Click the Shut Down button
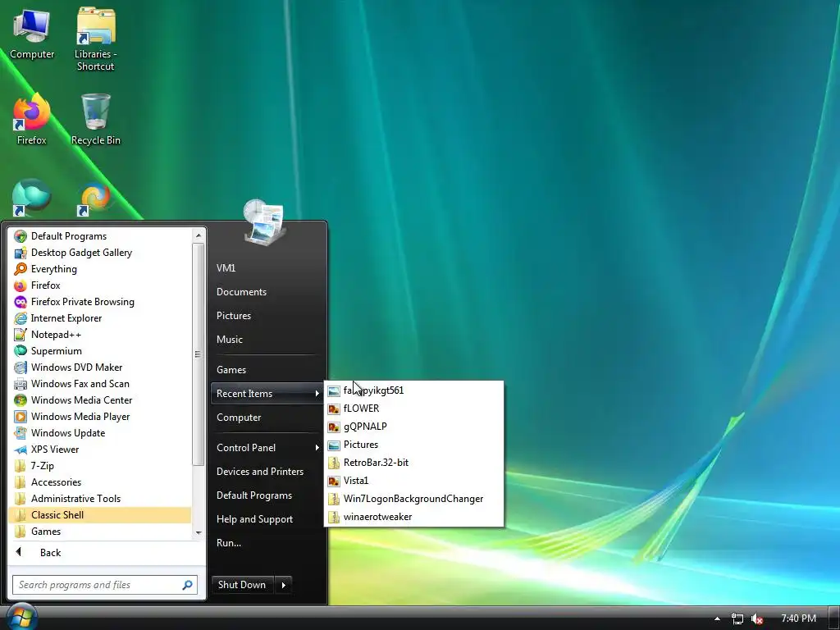 coord(242,585)
